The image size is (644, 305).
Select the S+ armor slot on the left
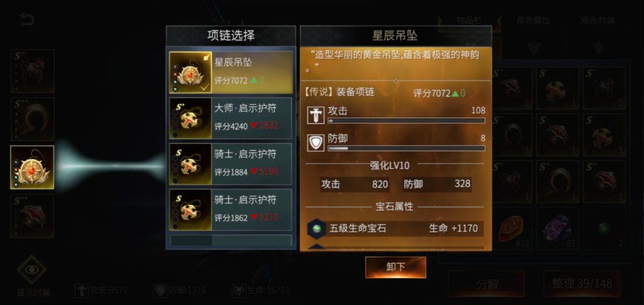coord(32,70)
